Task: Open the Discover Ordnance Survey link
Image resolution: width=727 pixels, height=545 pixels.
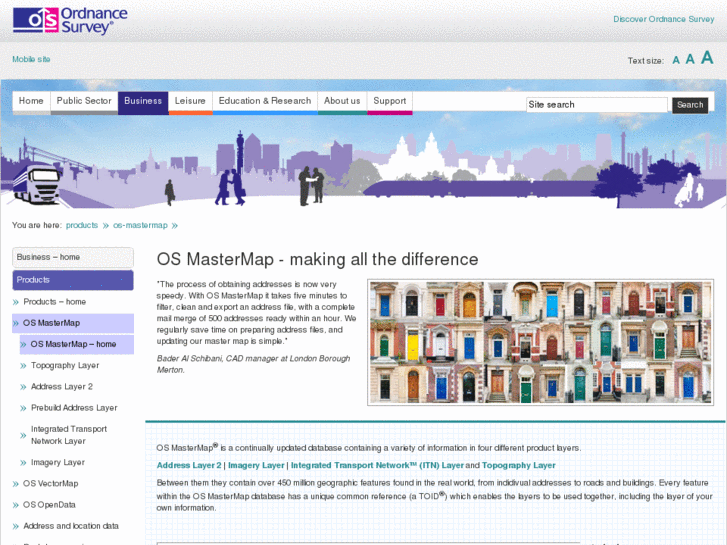Action: [x=663, y=19]
